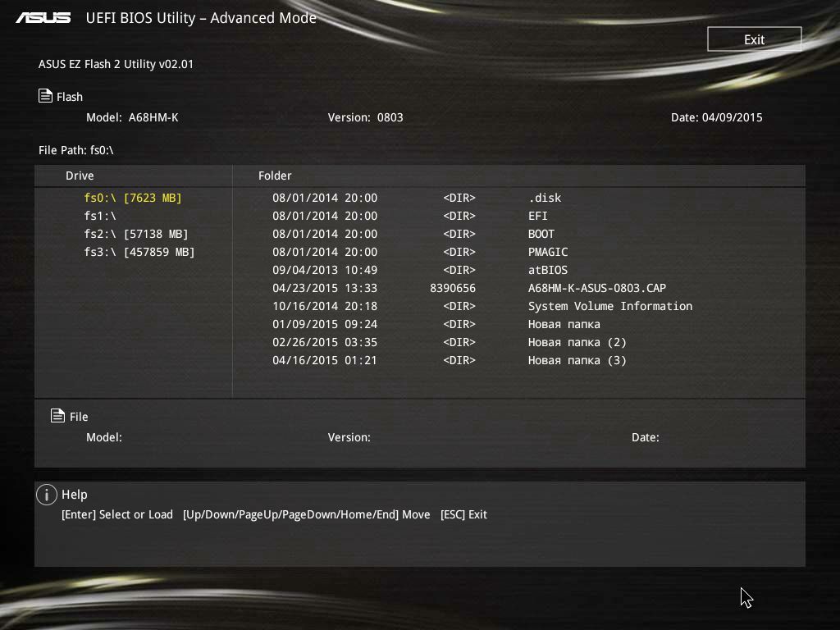Click the Model field in File section
Image resolution: width=840 pixels, height=630 pixels.
(x=104, y=437)
